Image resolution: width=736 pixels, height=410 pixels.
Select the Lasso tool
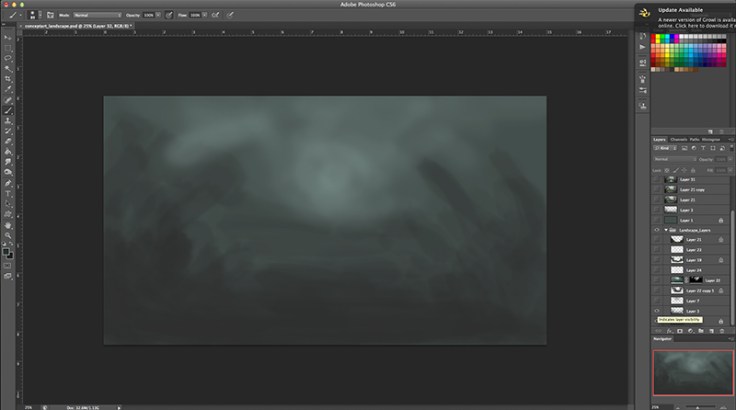click(x=8, y=58)
